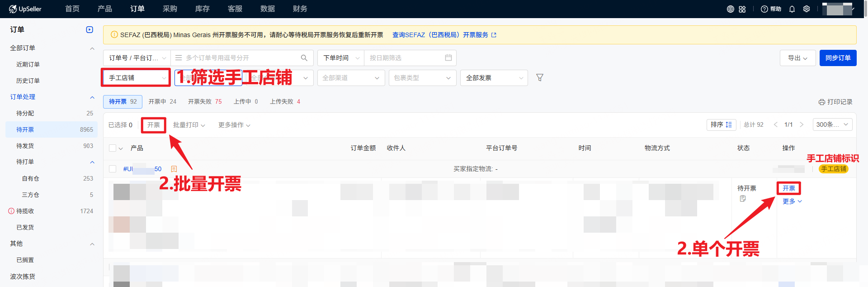Open the 导出 export dropdown
The width and height of the screenshot is (868, 287).
(797, 58)
